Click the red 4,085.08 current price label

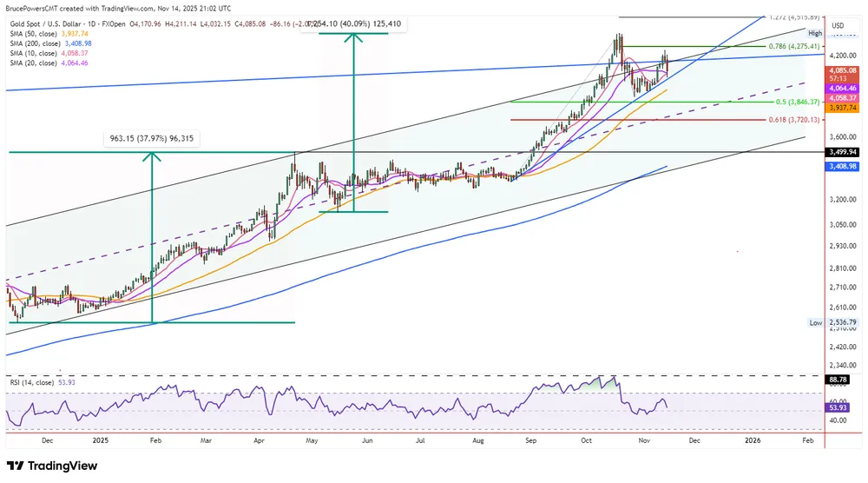(x=843, y=69)
